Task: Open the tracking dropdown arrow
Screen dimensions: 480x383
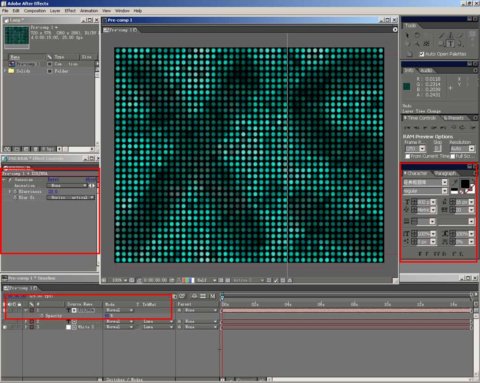Action: (471, 210)
